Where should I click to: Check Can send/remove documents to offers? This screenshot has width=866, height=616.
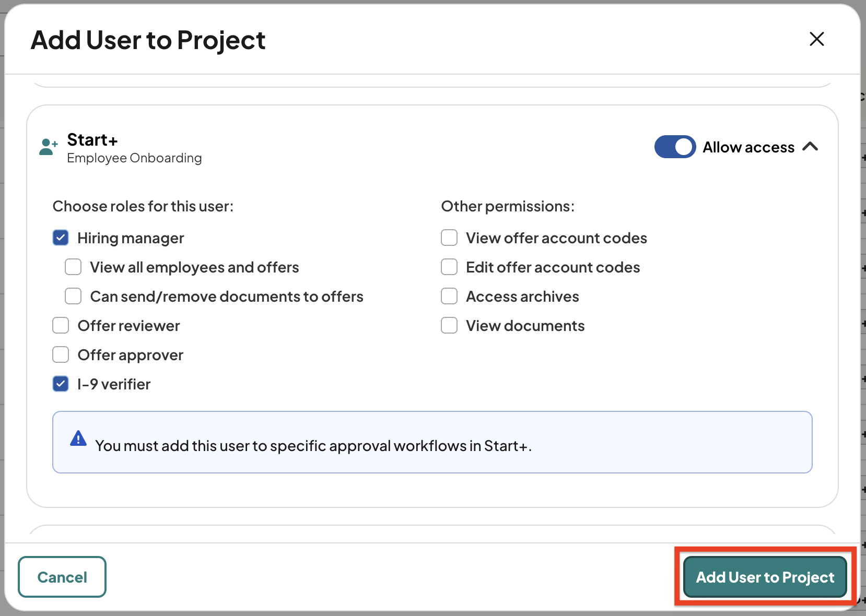(73, 297)
